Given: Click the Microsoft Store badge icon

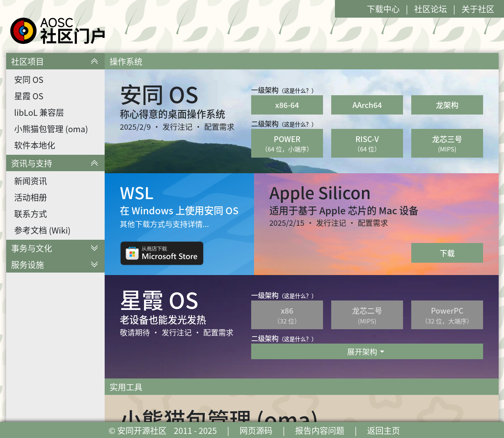Looking at the screenshot, I should (x=162, y=253).
